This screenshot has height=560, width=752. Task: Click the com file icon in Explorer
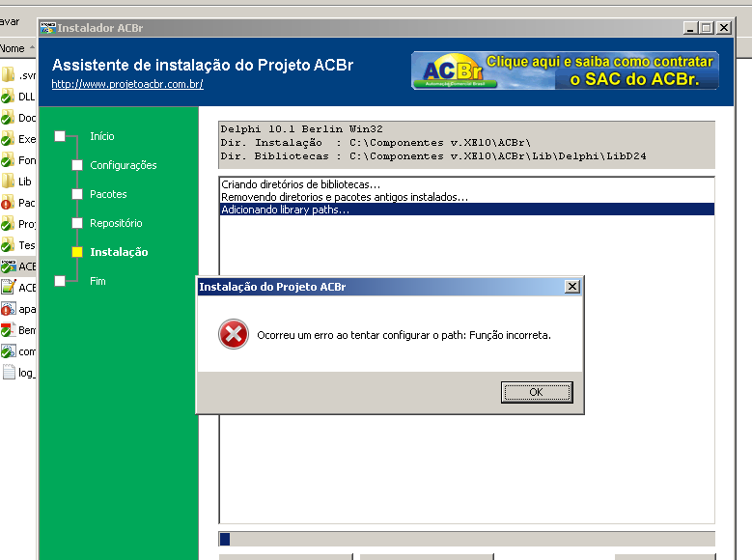pos(8,351)
